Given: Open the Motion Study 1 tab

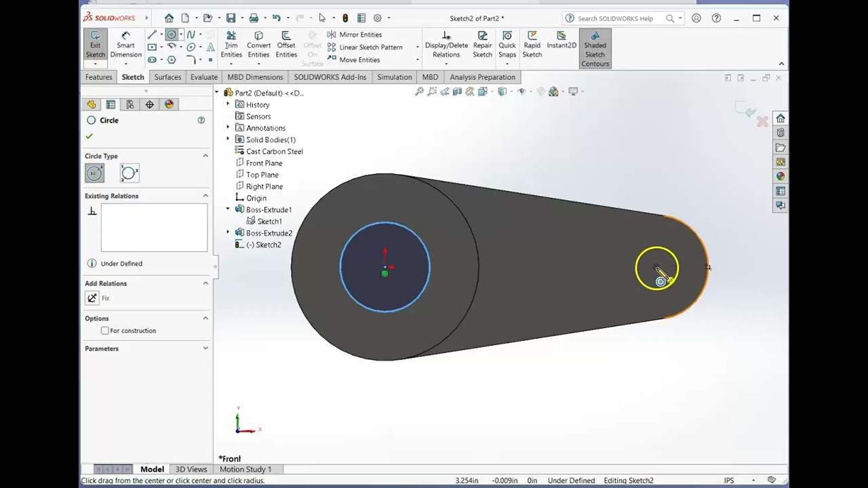Looking at the screenshot, I should pyautogui.click(x=245, y=469).
